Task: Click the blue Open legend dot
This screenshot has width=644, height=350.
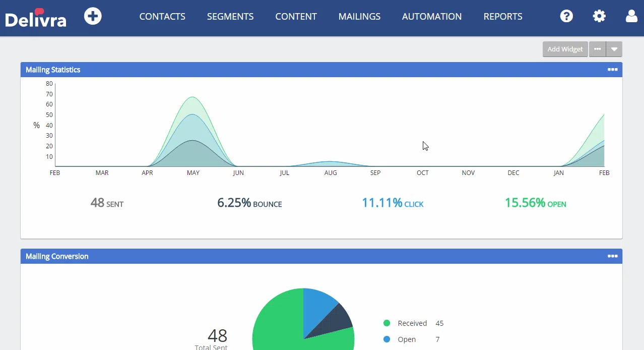Action: (387, 339)
